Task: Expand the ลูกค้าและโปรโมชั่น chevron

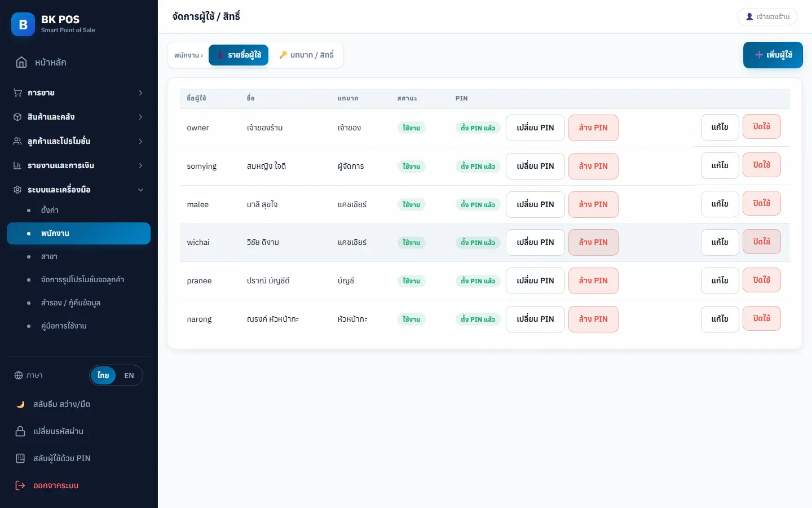Action: (x=140, y=141)
